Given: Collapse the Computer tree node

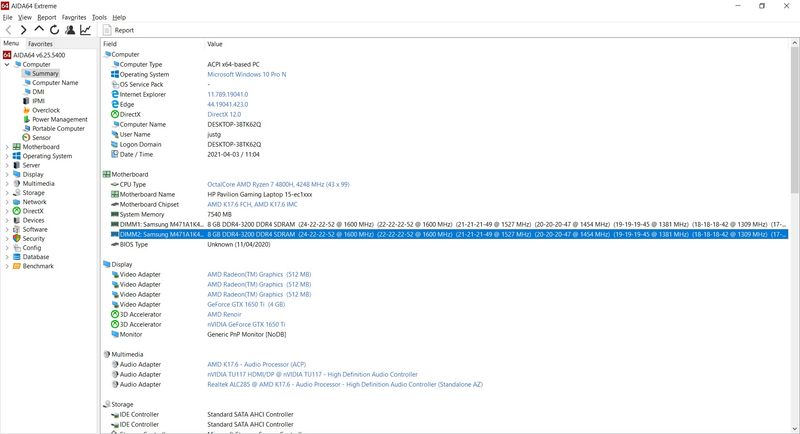Looking at the screenshot, I should tap(7, 64).
